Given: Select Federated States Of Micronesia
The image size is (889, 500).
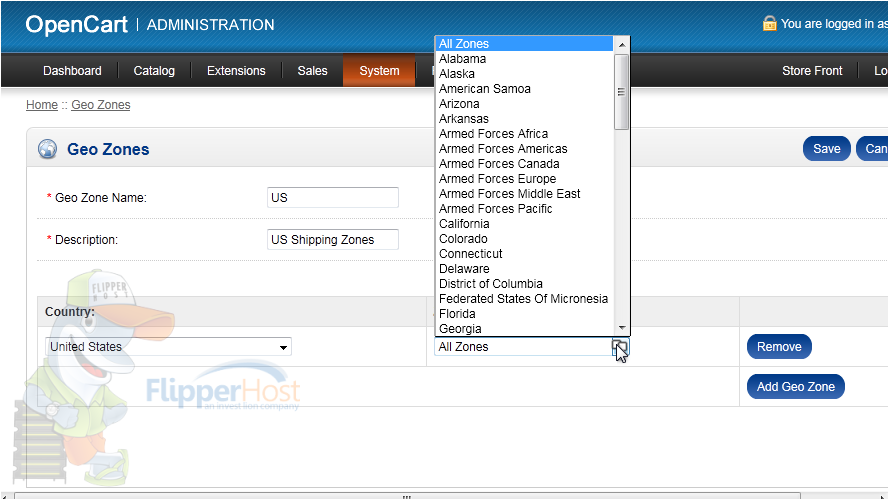Looking at the screenshot, I should coord(524,299).
